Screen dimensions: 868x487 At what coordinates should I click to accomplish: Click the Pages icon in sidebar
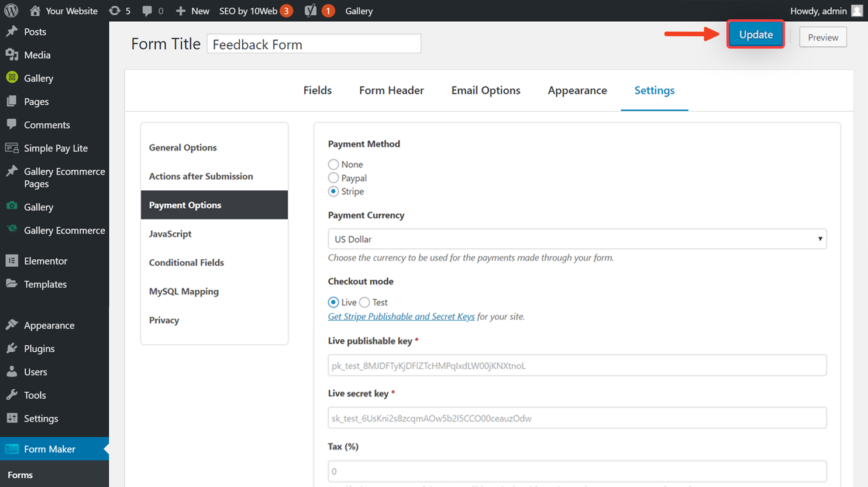click(12, 101)
